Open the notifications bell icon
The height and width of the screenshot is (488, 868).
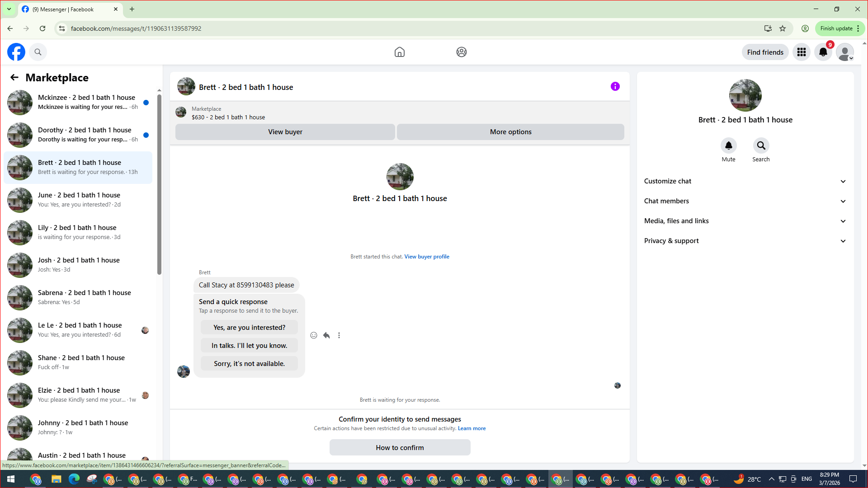pyautogui.click(x=823, y=52)
